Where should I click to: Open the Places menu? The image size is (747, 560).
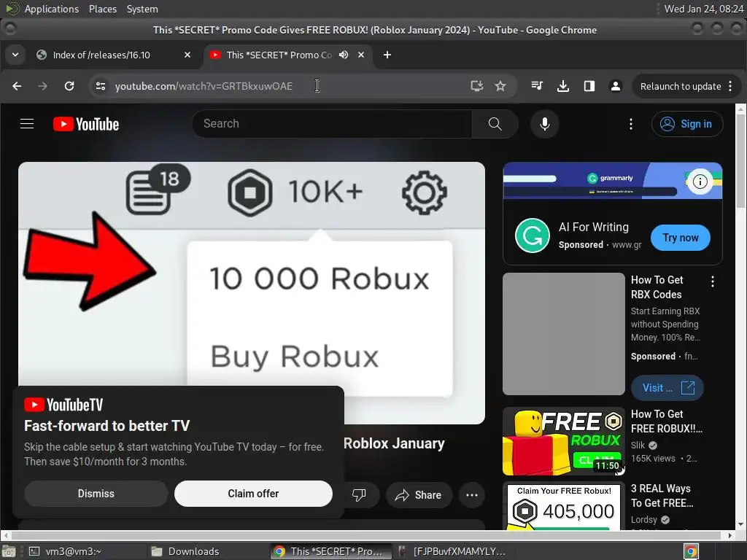click(x=102, y=9)
